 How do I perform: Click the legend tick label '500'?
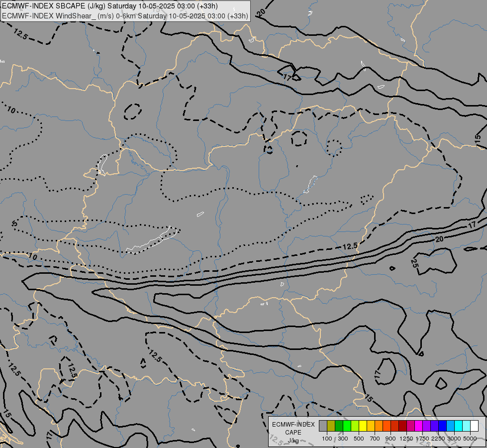pos(359,439)
